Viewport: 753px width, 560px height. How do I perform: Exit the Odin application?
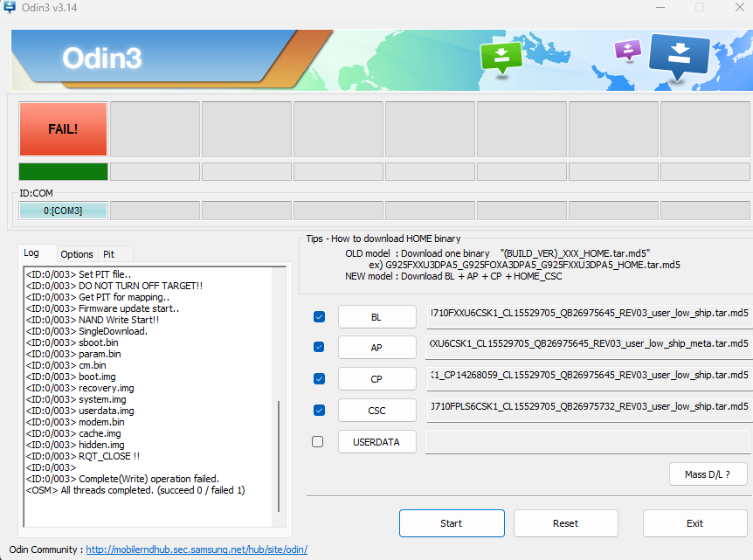(x=694, y=523)
